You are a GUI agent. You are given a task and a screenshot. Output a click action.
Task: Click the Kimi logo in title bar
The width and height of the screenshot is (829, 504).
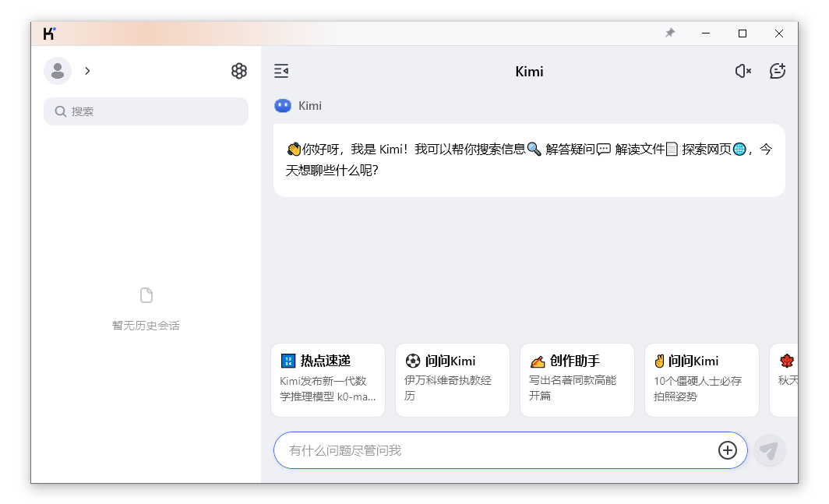click(49, 33)
